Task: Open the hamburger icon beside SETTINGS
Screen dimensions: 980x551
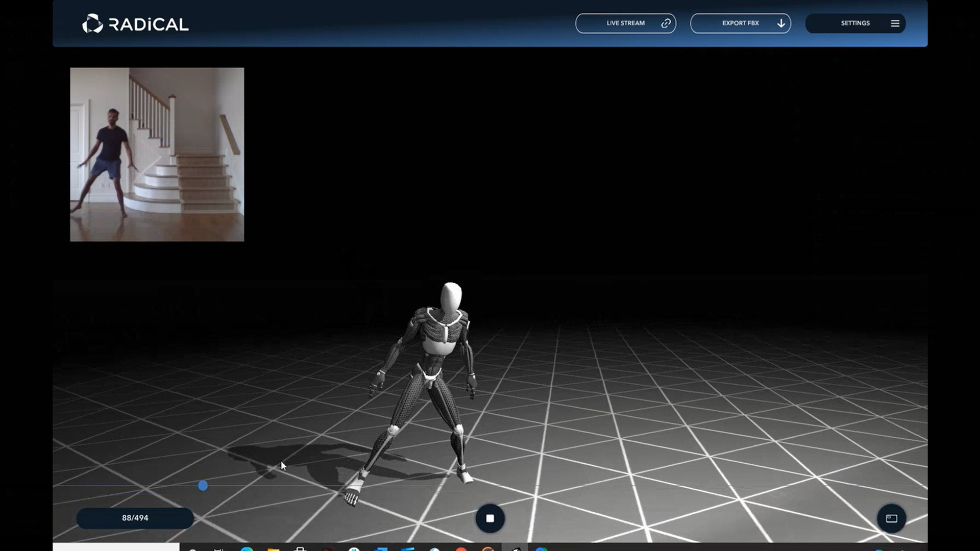Action: tap(895, 23)
